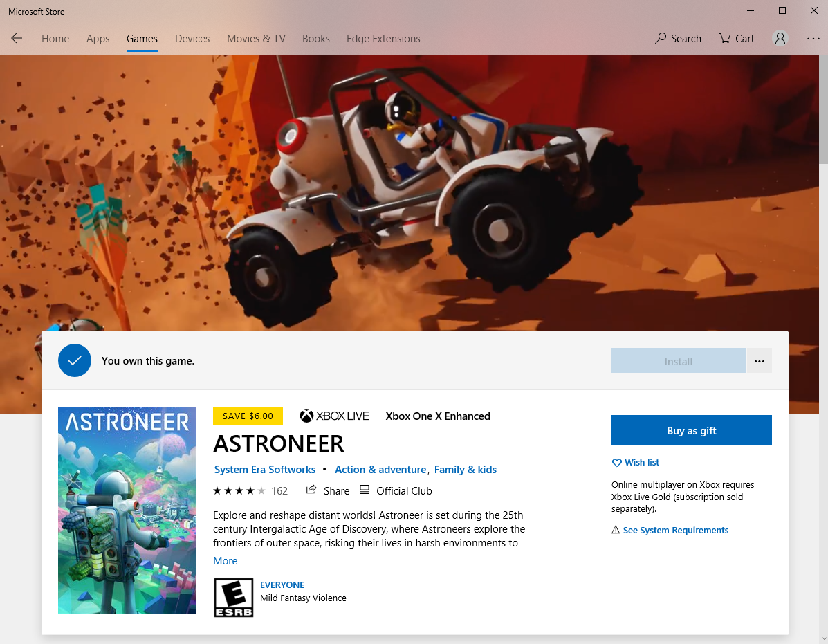Open Family & kids category link

point(466,469)
